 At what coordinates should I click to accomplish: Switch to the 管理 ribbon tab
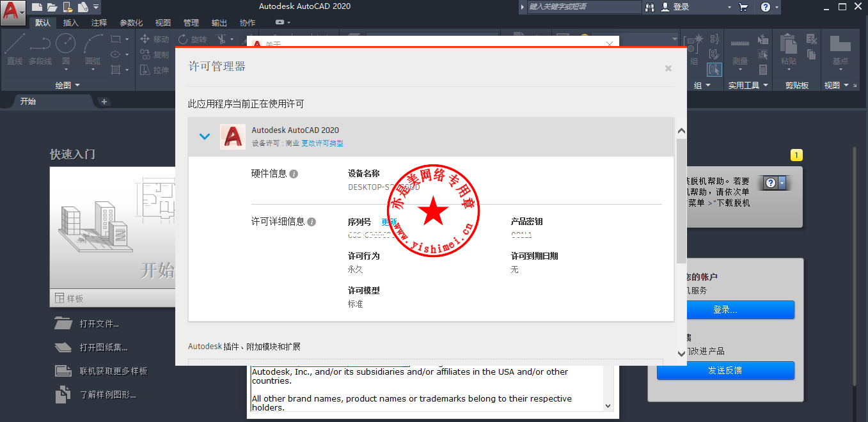tap(191, 22)
